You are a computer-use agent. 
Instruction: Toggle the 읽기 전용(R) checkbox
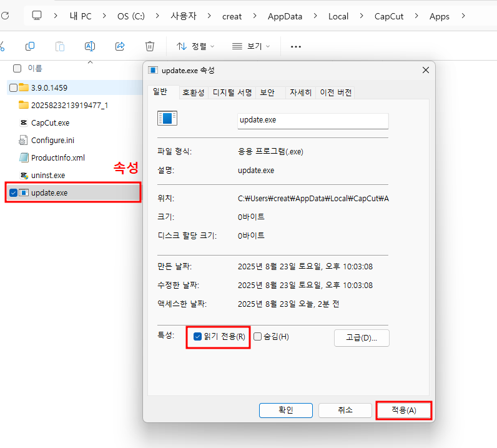pos(197,336)
